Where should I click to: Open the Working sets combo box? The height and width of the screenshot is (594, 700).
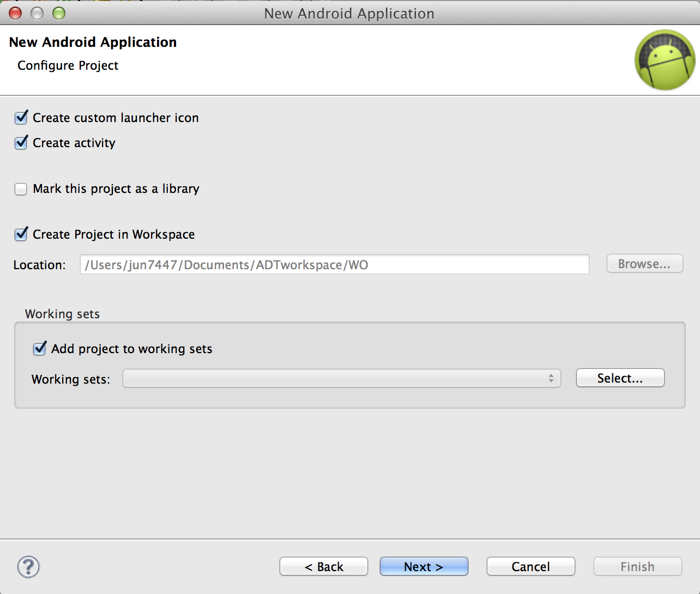coord(341,378)
